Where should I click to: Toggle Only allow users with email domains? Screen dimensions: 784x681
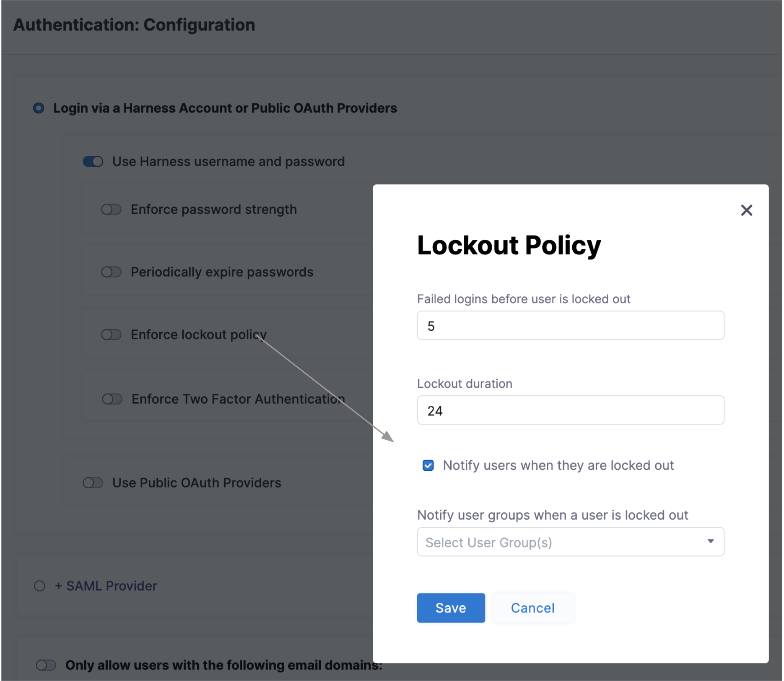46,665
